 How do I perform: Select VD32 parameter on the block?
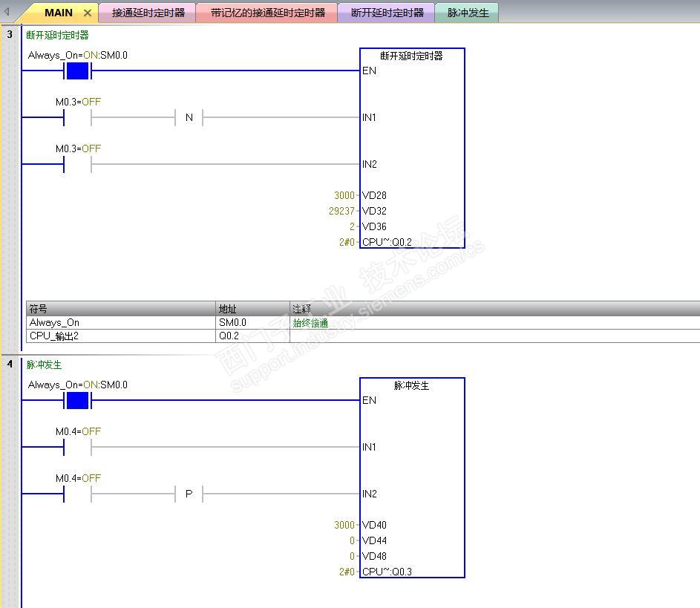coord(374,211)
